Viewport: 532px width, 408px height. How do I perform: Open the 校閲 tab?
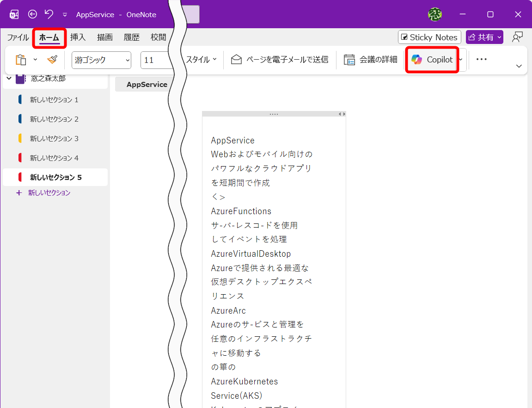click(x=158, y=37)
